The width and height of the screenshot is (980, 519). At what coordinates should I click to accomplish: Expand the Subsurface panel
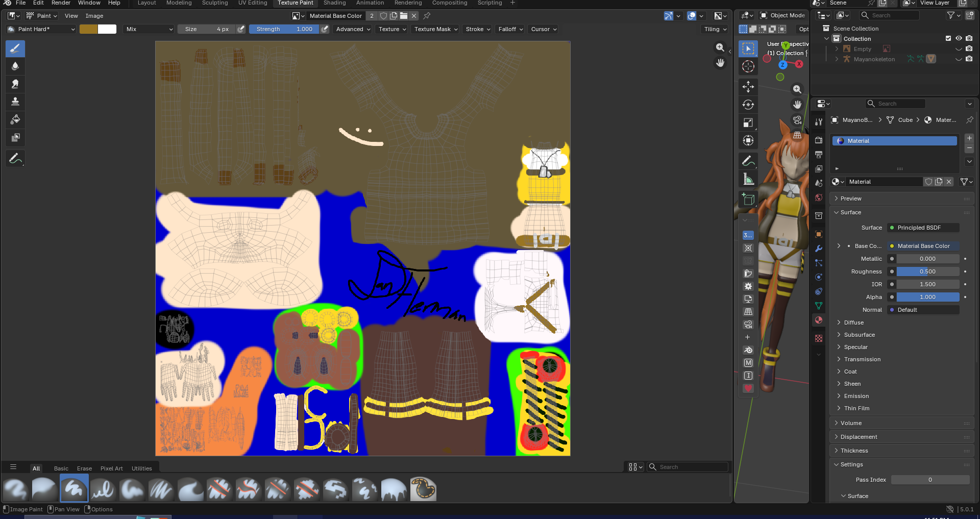[859, 335]
